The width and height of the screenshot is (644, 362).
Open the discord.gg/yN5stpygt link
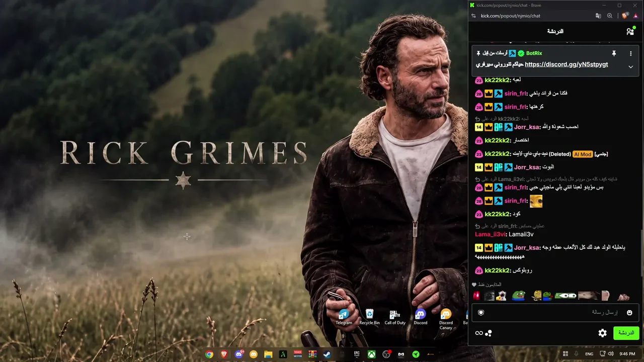point(566,64)
